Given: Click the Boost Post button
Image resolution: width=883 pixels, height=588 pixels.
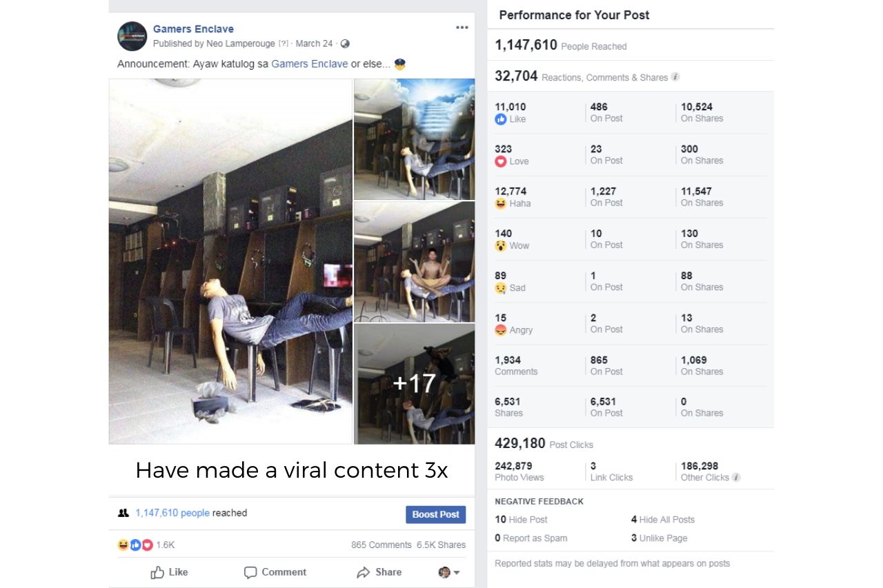Looking at the screenshot, I should coord(435,514).
